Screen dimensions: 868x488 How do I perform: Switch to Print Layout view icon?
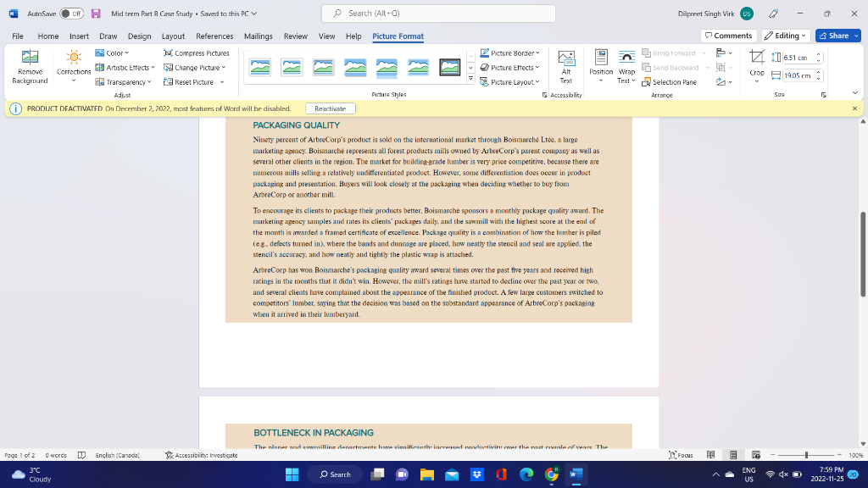733,455
